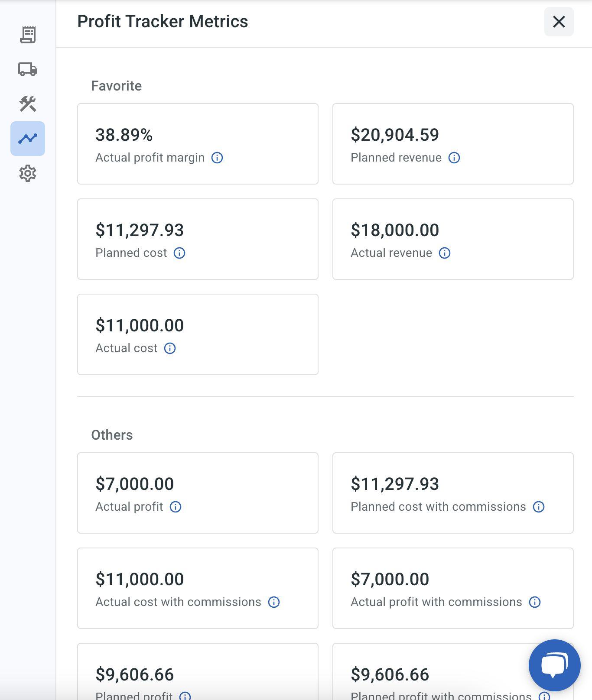This screenshot has width=592, height=700.
Task: Click info icon beside Actual revenue
Action: pos(445,253)
